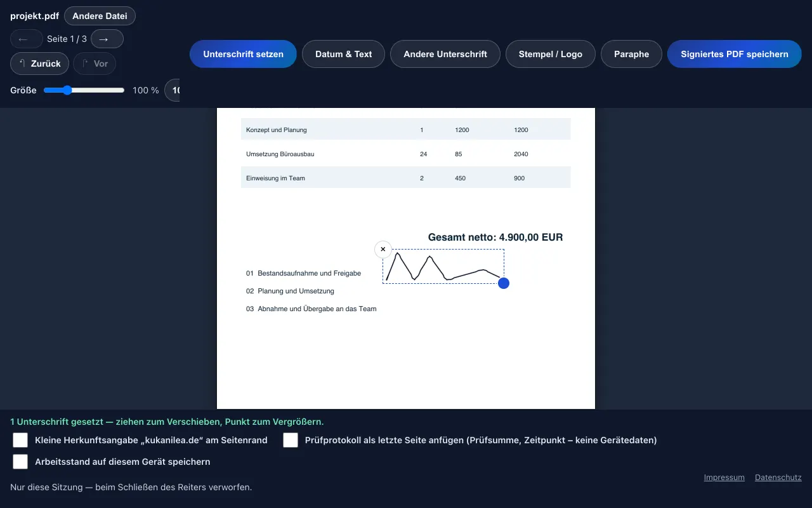
Task: Open the Stempel / Logo tool
Action: point(551,54)
